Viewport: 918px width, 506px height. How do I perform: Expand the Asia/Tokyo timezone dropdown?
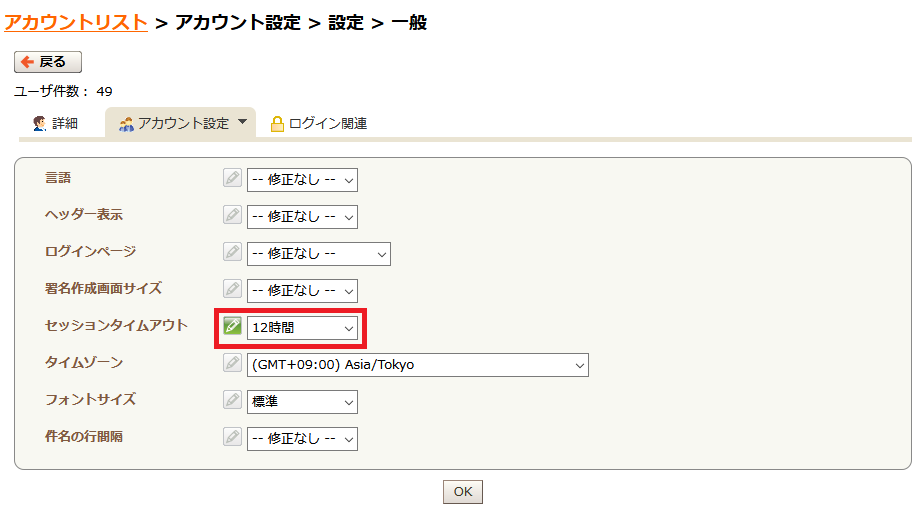417,364
